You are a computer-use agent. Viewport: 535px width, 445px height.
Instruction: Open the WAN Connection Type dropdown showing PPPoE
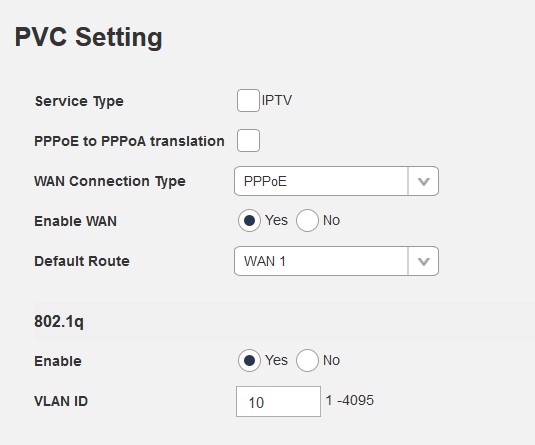pos(336,181)
